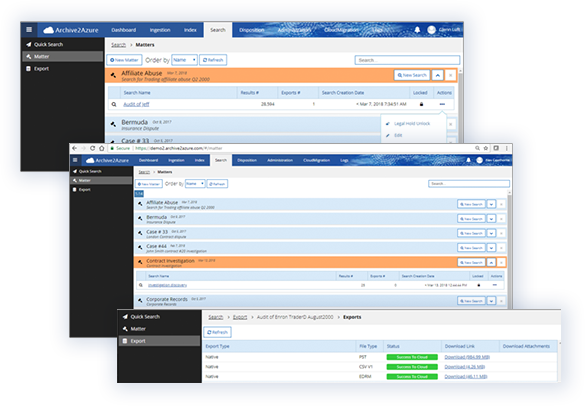The image size is (585, 406).
Task: Click the lock icon in Audit of Jeff row
Action: 421,104
